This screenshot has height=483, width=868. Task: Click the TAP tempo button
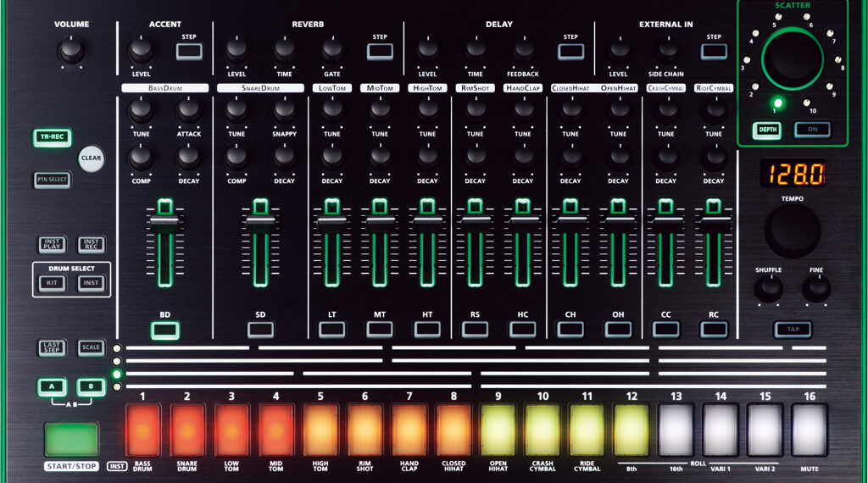coord(793,329)
